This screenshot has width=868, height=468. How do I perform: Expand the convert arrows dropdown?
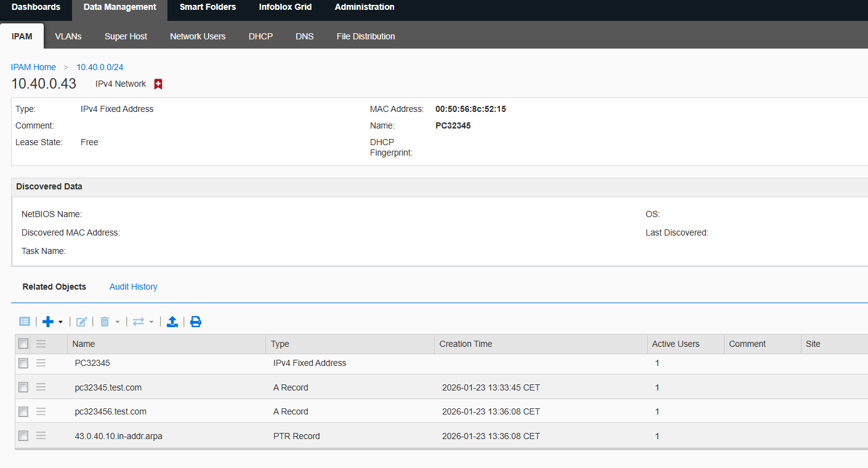pyautogui.click(x=151, y=322)
